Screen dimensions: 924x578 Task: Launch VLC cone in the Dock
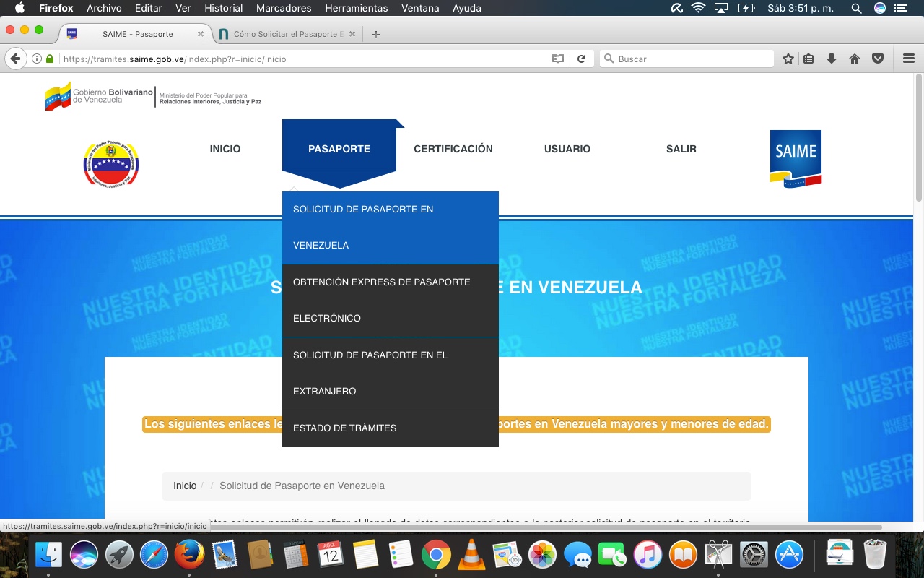(471, 554)
